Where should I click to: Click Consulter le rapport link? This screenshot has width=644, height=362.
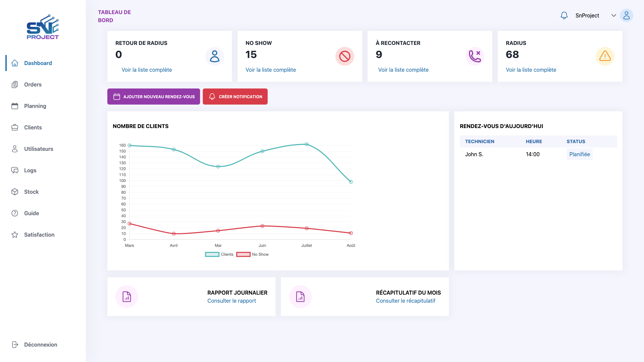(231, 301)
